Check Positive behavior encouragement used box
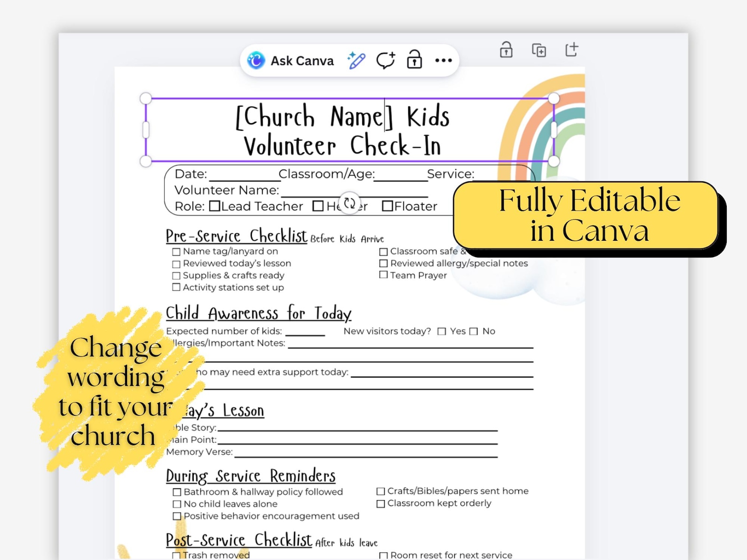Screen dimensions: 747x560 click(177, 516)
